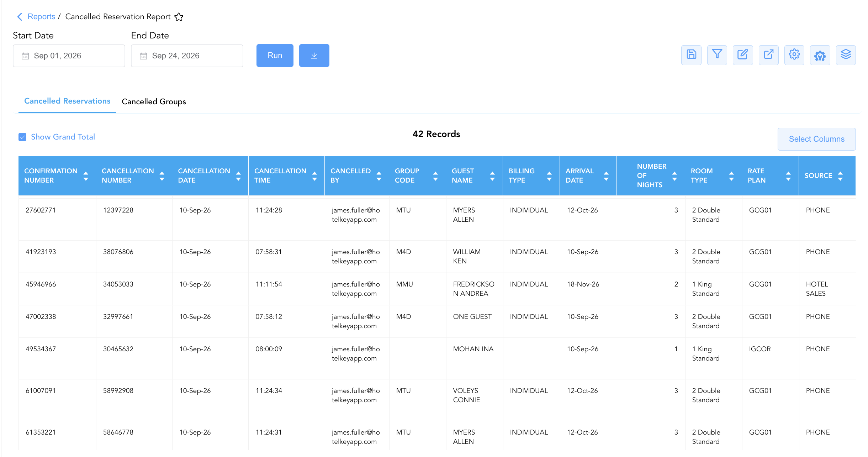Sort by Billing Type column arrows
Viewport: 868px width, 457px height.
[549, 176]
